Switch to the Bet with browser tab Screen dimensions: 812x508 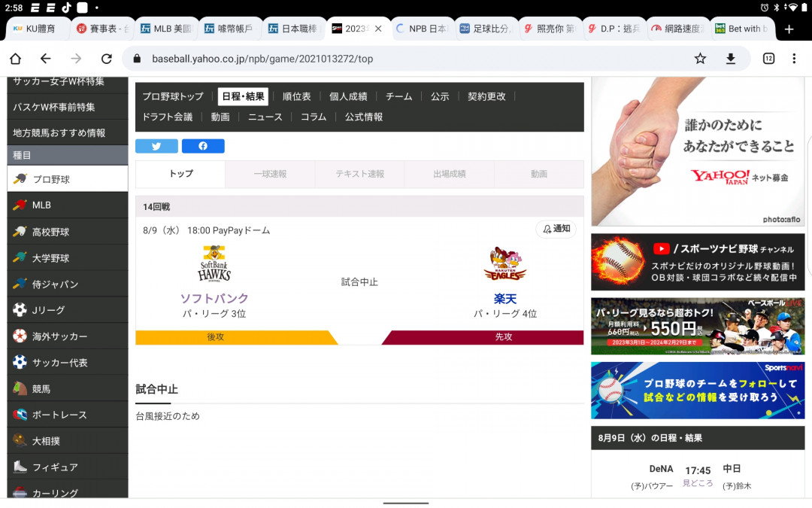741,29
